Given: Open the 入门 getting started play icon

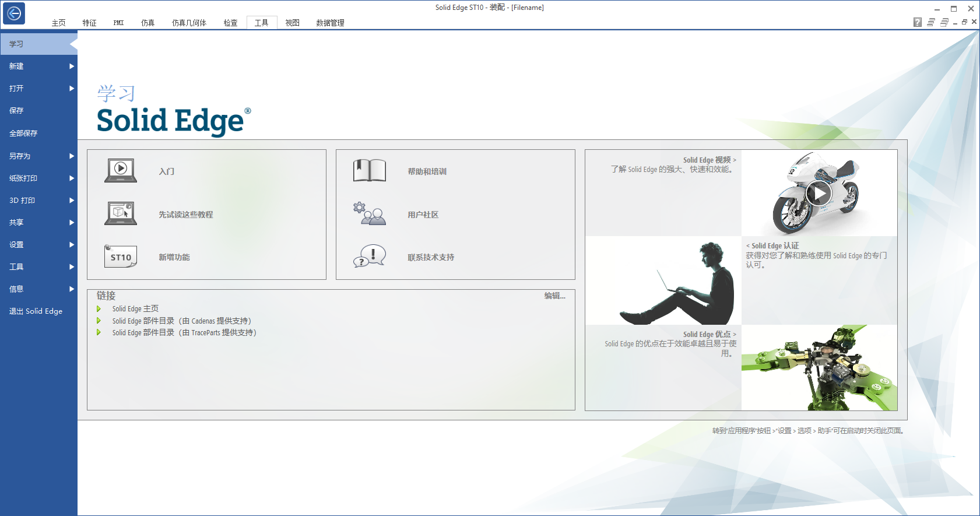Looking at the screenshot, I should [x=121, y=170].
